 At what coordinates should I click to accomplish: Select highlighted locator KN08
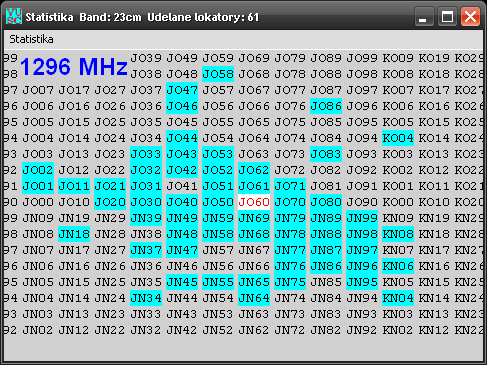tap(398, 234)
